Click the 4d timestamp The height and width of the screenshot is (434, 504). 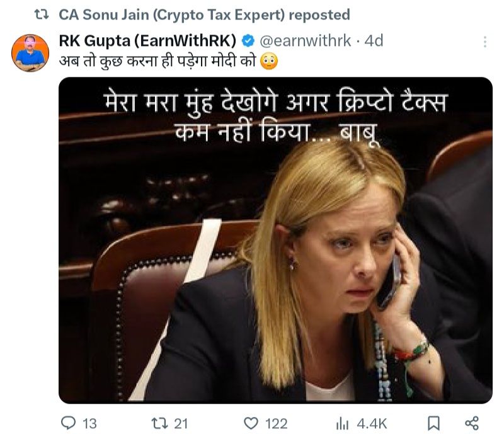(374, 41)
